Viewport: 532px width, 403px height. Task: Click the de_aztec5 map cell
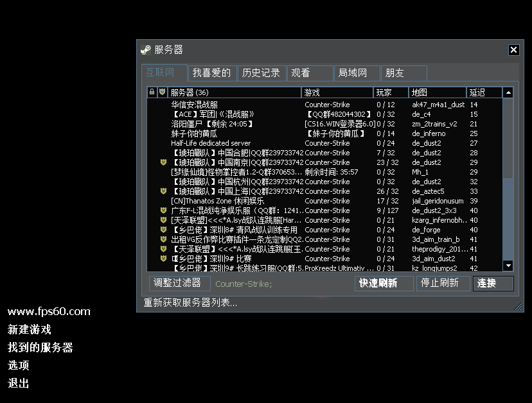point(428,191)
